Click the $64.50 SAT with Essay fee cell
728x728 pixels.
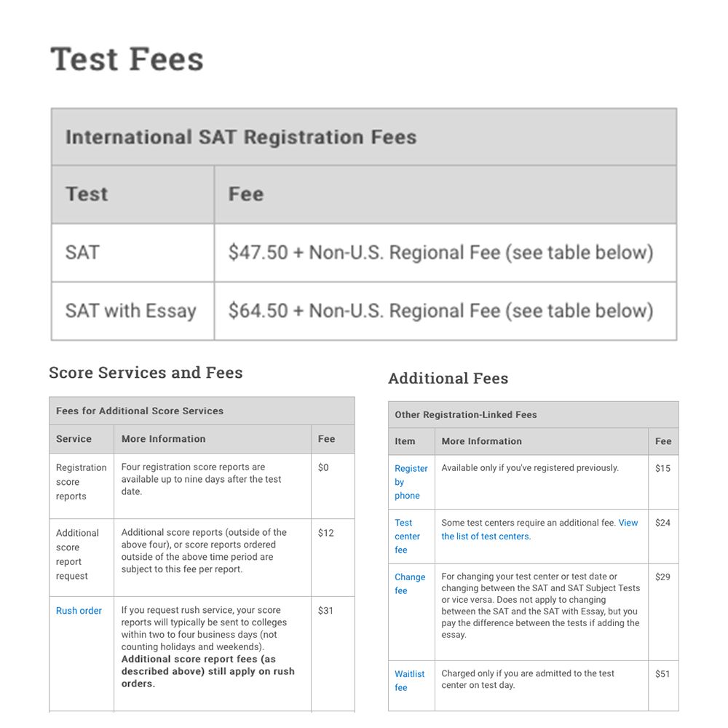446,311
